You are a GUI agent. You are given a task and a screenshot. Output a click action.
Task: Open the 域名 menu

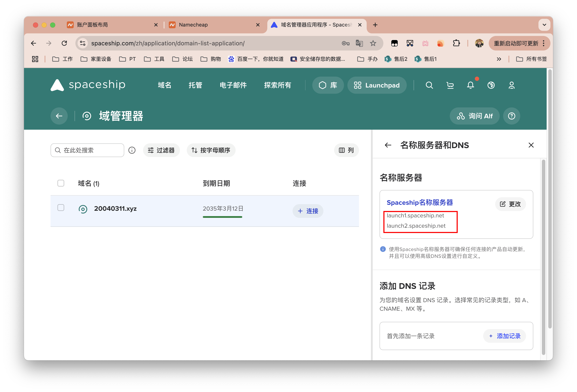[165, 85]
